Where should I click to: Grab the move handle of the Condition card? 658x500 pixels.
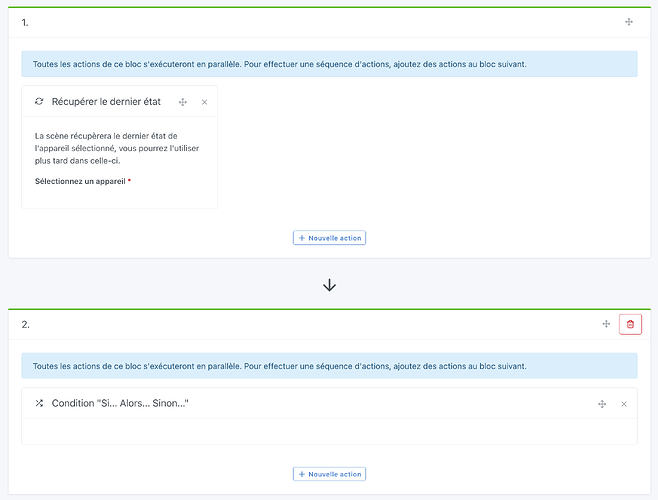click(602, 404)
